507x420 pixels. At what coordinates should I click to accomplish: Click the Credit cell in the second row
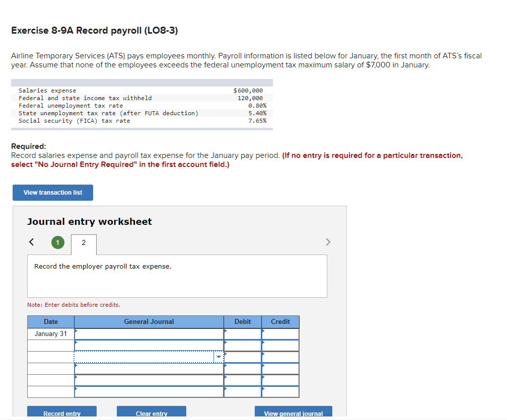click(280, 345)
